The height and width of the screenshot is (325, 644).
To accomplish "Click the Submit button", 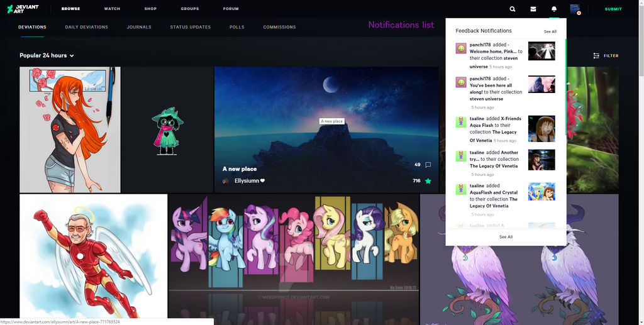I will 613,9.
